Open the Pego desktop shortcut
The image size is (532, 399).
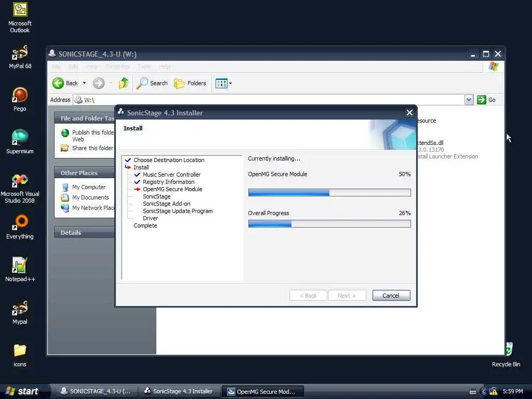click(20, 99)
